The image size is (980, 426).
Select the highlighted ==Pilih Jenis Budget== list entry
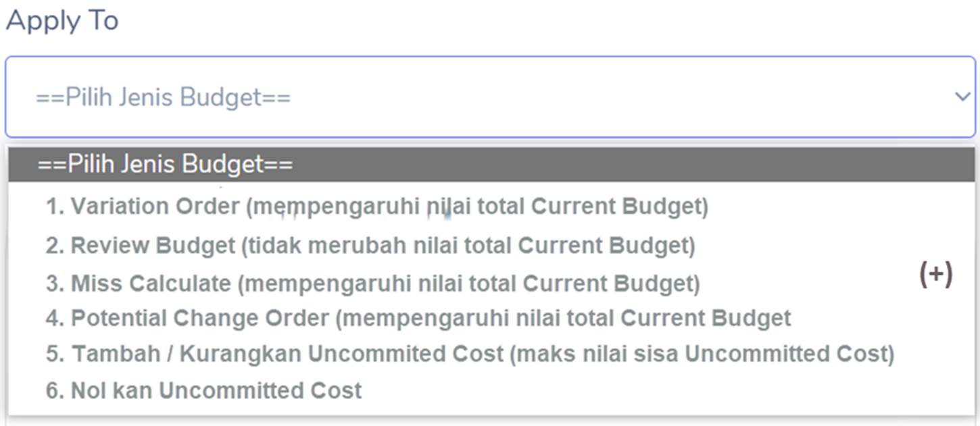166,165
